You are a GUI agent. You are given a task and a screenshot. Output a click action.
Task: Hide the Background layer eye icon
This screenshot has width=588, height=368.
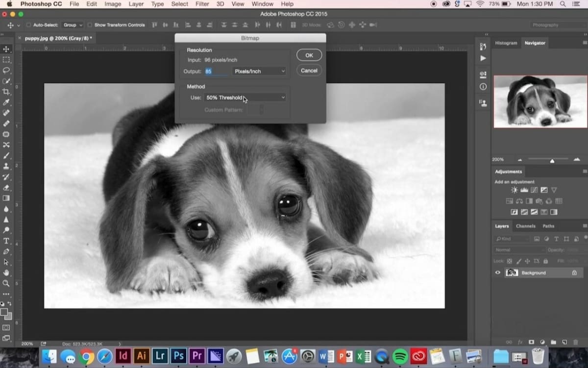click(x=498, y=272)
